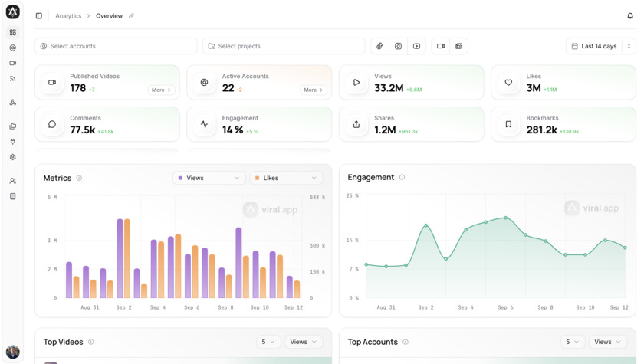
Task: Click the Top Videos info icon
Action: tap(90, 342)
